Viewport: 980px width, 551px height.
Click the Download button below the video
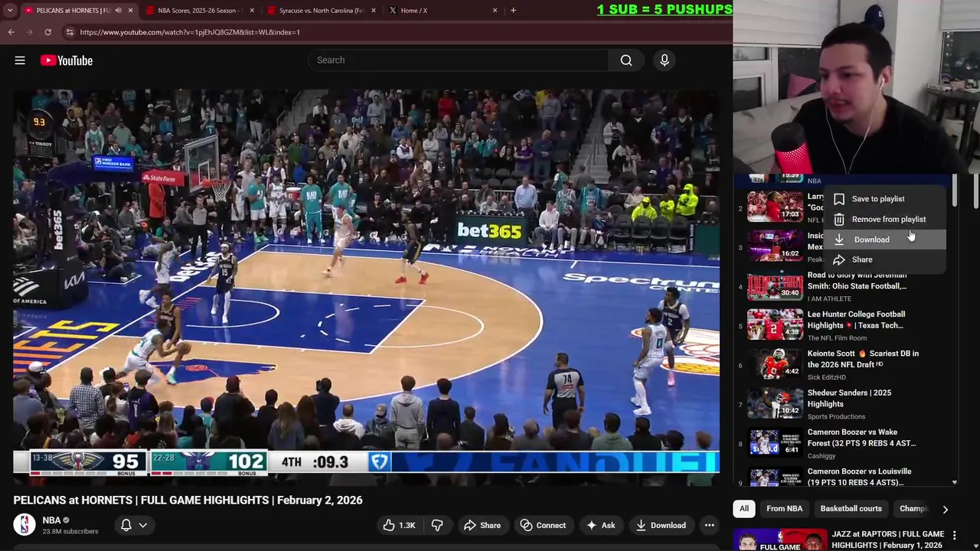click(661, 525)
